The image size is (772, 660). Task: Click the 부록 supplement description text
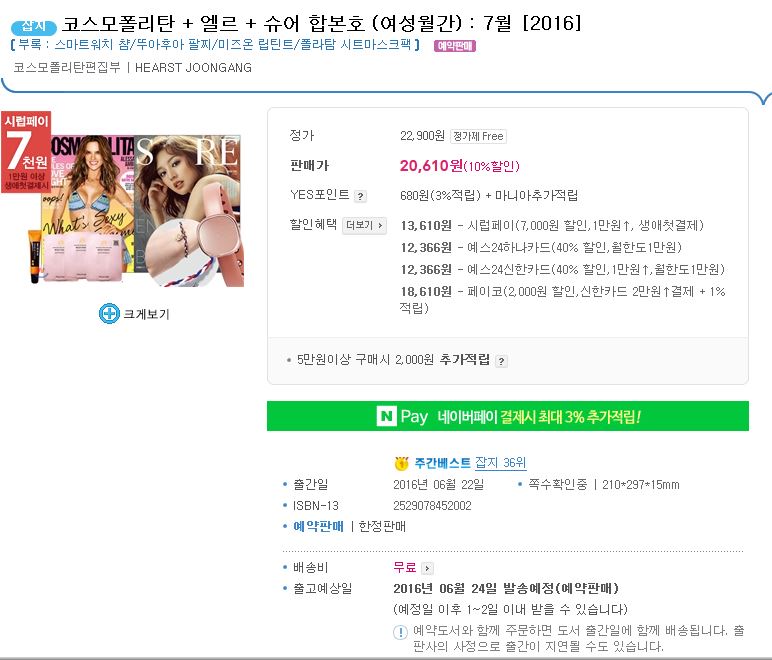pyautogui.click(x=215, y=45)
